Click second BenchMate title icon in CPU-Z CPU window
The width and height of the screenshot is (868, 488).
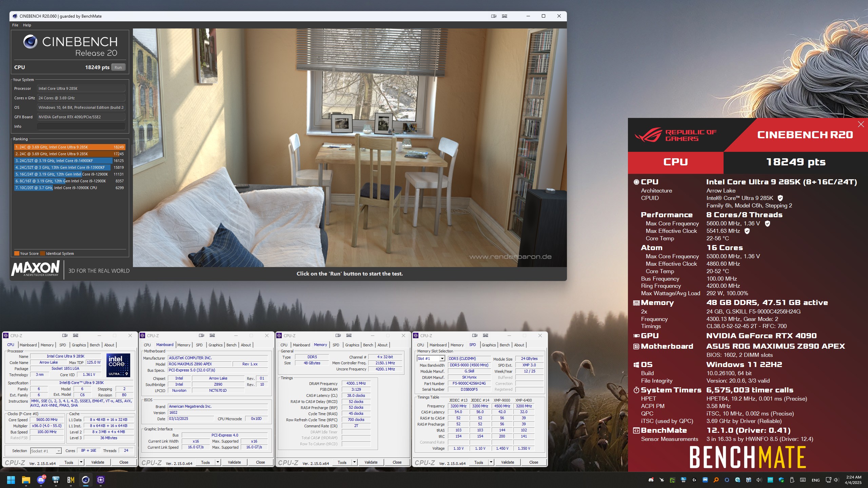tap(76, 335)
